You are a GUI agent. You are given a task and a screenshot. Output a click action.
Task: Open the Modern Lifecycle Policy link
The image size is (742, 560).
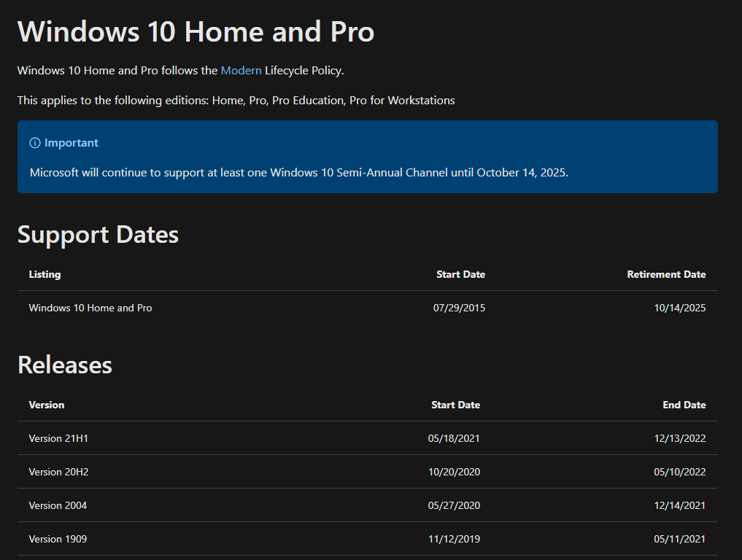coord(241,71)
